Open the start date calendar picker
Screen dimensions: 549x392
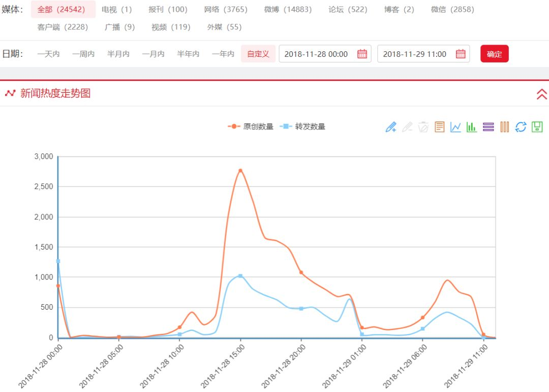pyautogui.click(x=362, y=54)
